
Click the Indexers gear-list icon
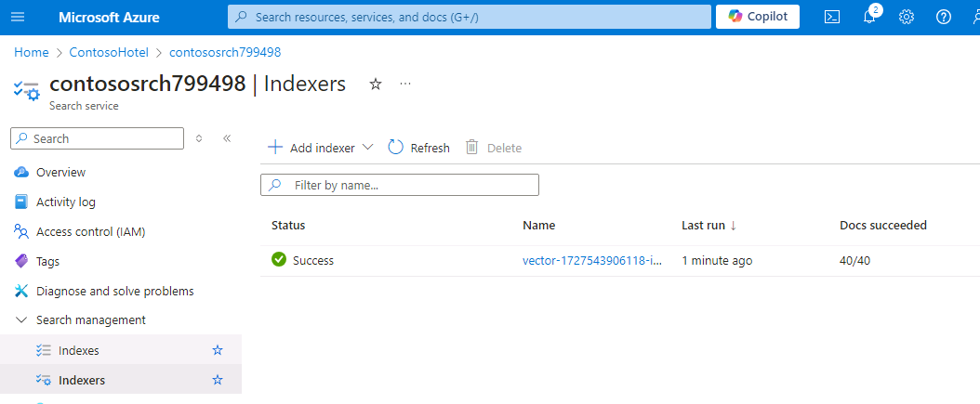pyautogui.click(x=43, y=380)
